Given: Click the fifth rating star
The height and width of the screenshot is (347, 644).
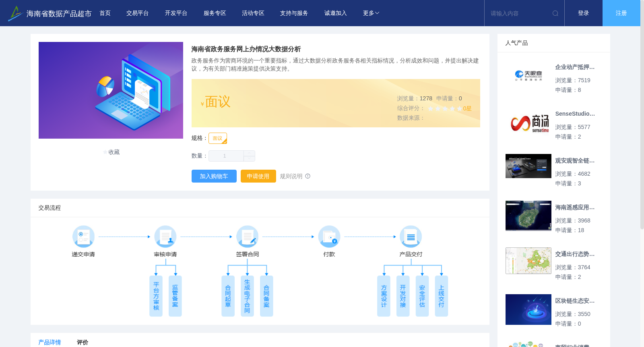Looking at the screenshot, I should pos(460,109).
